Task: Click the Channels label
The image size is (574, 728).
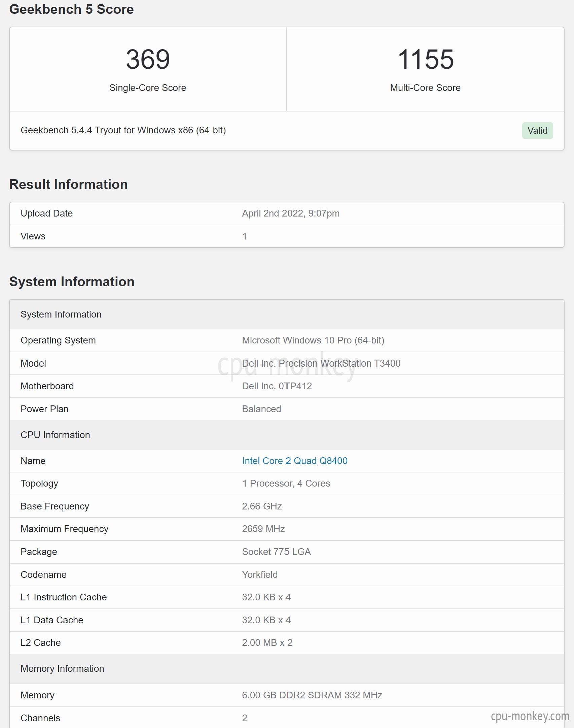Action: click(40, 718)
